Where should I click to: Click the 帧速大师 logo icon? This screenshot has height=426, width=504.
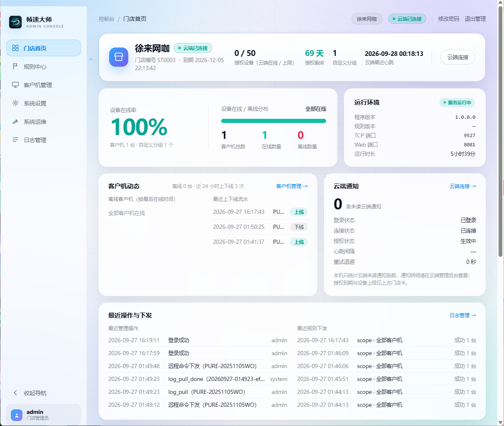15,22
